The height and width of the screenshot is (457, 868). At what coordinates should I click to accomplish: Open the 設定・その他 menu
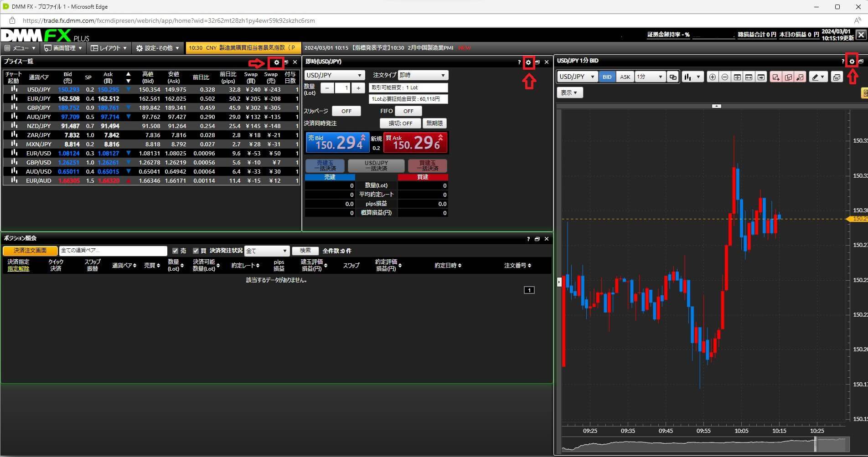[158, 48]
